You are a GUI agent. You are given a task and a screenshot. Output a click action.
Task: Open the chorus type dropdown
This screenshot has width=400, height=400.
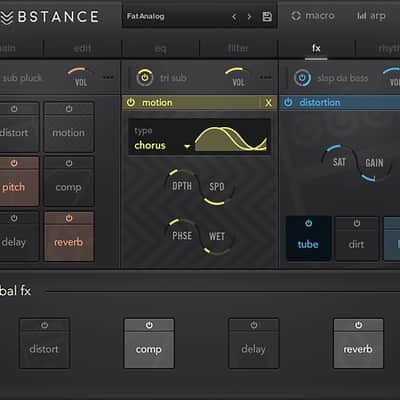pyautogui.click(x=162, y=145)
